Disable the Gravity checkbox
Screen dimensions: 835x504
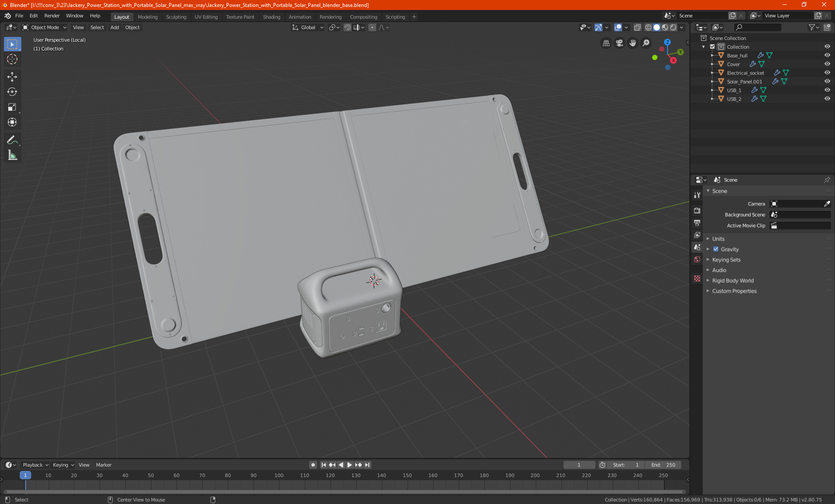(x=716, y=249)
